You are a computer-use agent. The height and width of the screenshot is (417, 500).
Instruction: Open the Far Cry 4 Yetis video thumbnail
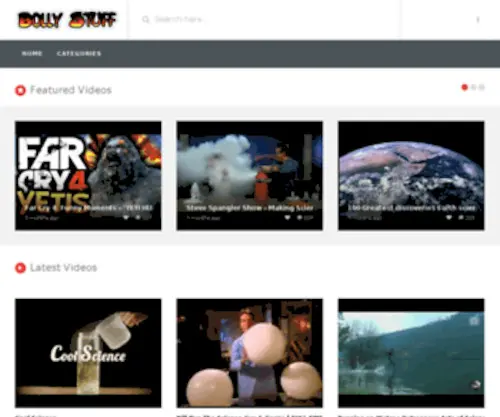tap(88, 175)
